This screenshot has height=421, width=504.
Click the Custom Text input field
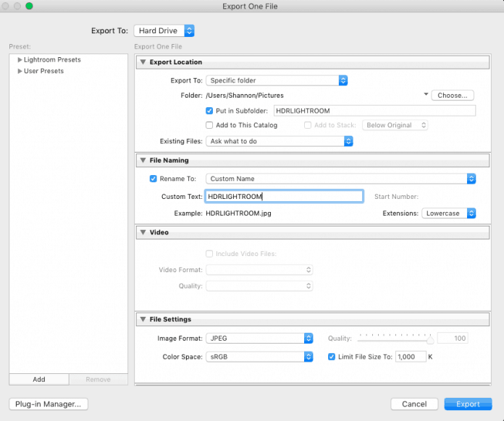(x=284, y=196)
